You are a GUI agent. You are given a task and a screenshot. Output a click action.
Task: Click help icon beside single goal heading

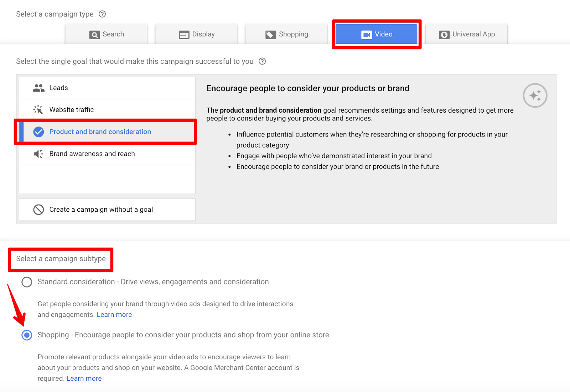pos(262,61)
